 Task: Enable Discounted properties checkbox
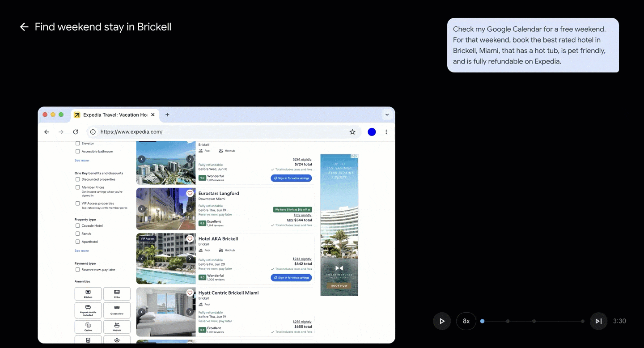coord(78,179)
